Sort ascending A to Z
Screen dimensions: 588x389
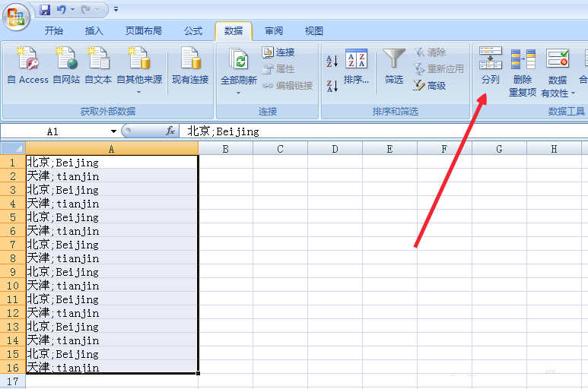click(332, 61)
